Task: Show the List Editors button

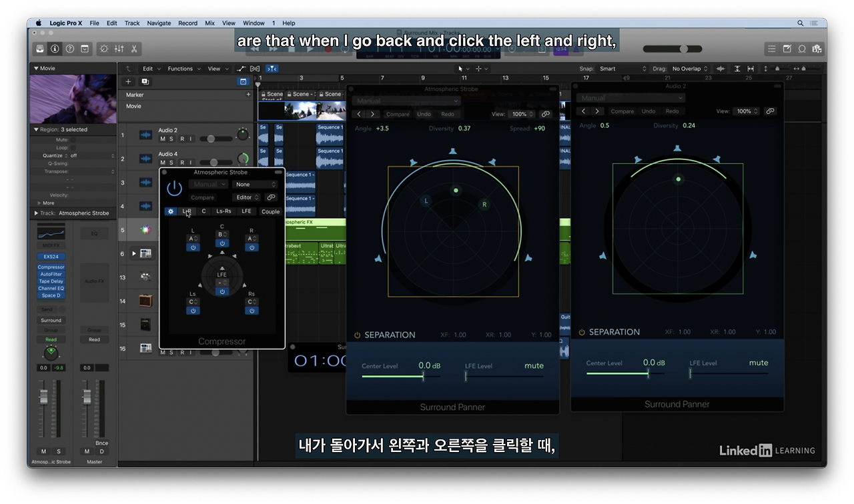Action: (772, 49)
